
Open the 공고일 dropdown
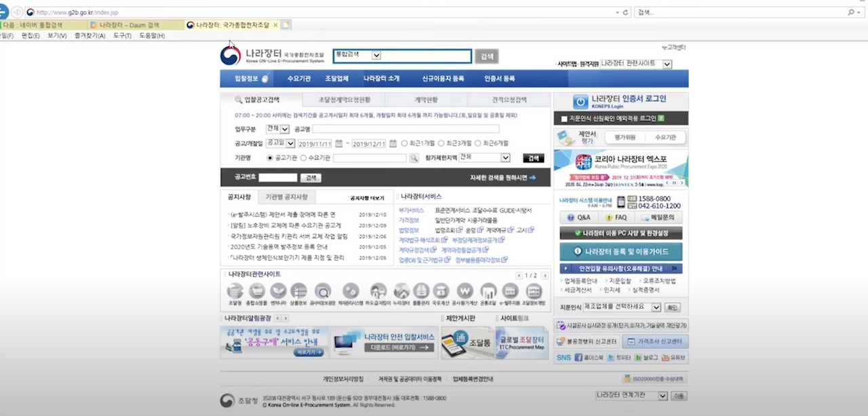point(280,143)
